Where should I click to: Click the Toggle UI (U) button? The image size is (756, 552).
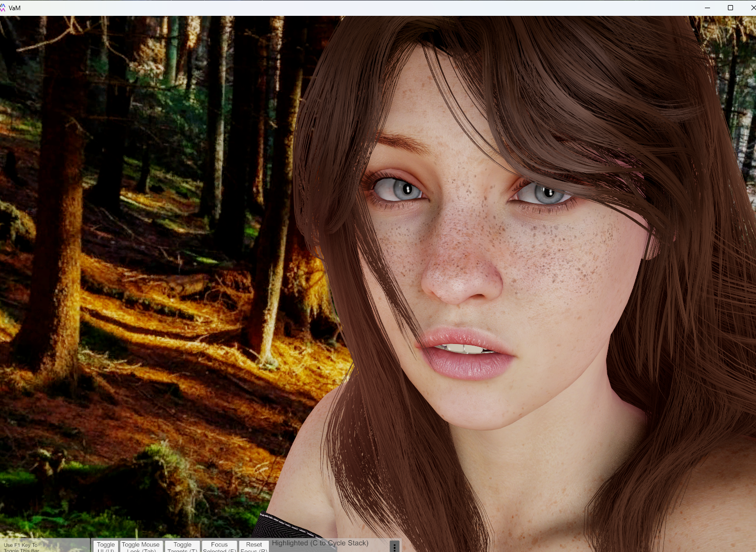(106, 546)
